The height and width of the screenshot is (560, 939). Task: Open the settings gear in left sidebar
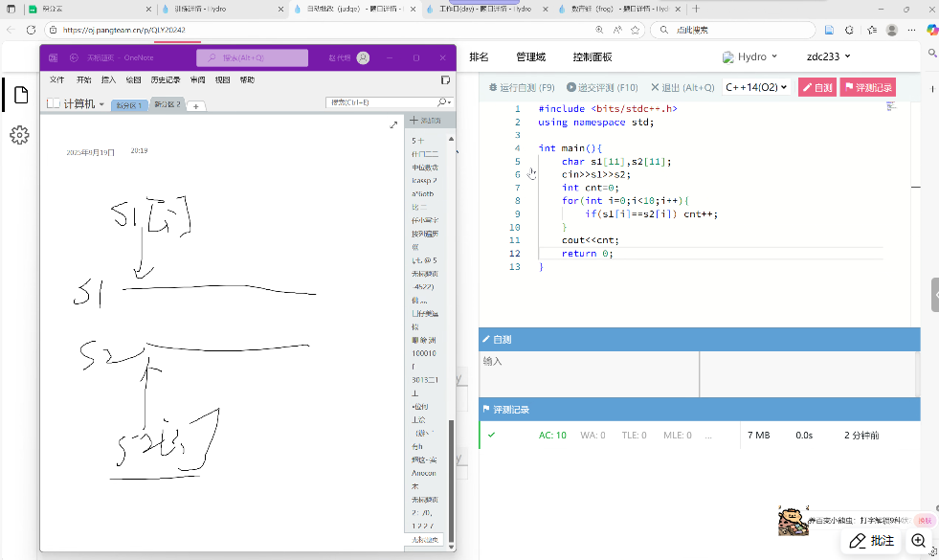click(x=19, y=135)
